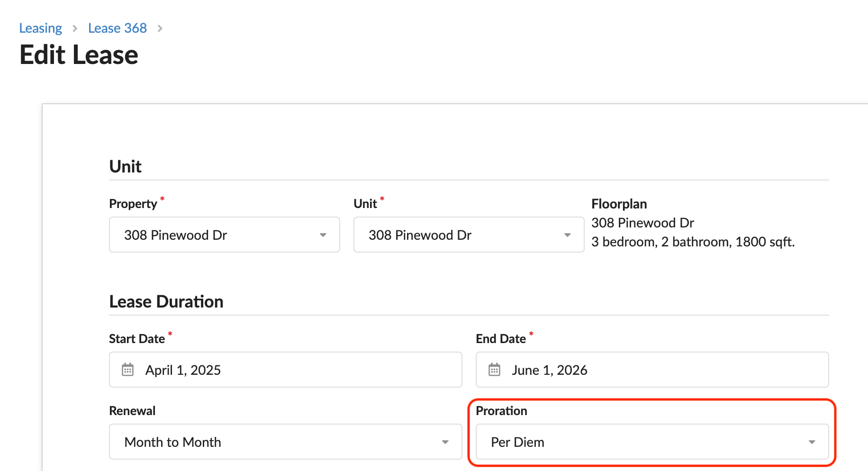The height and width of the screenshot is (471, 868).
Task: Click the Floorplan details text
Action: tap(693, 232)
